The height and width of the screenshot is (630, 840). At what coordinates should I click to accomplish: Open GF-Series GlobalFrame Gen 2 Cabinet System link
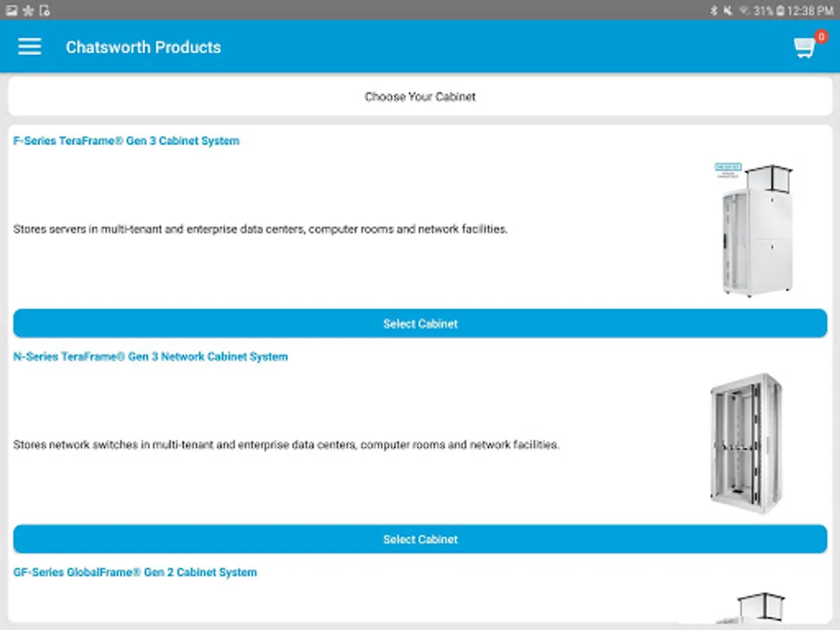[x=135, y=572]
